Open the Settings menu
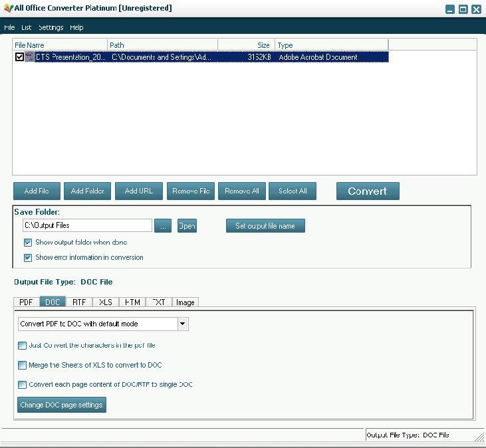 51,27
